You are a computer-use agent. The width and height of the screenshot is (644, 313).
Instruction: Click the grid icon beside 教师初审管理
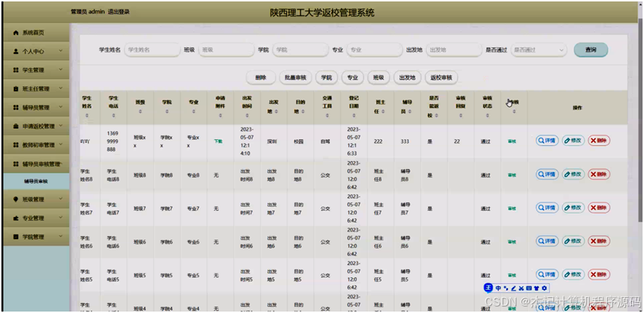click(x=16, y=145)
